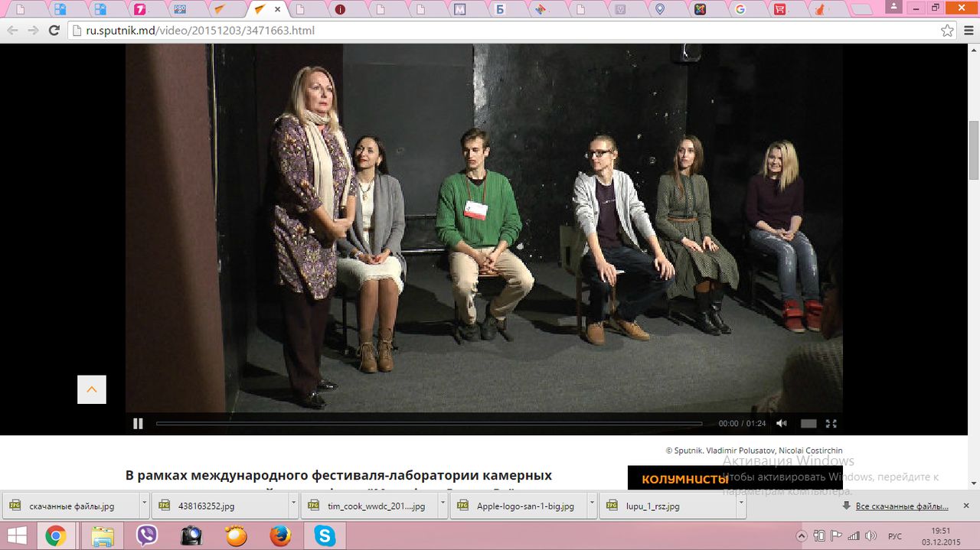Open the orange ball app in taskbar
Screen dimensions: 980x550
click(236, 536)
